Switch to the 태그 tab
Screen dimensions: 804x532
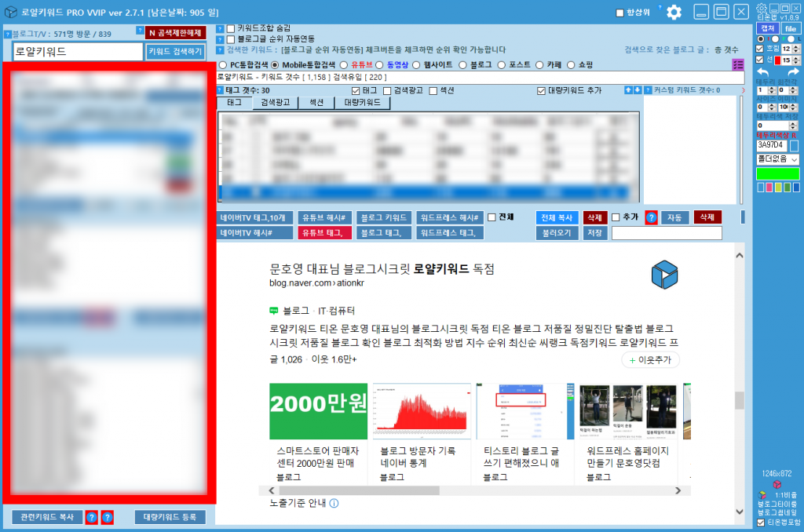point(234,103)
